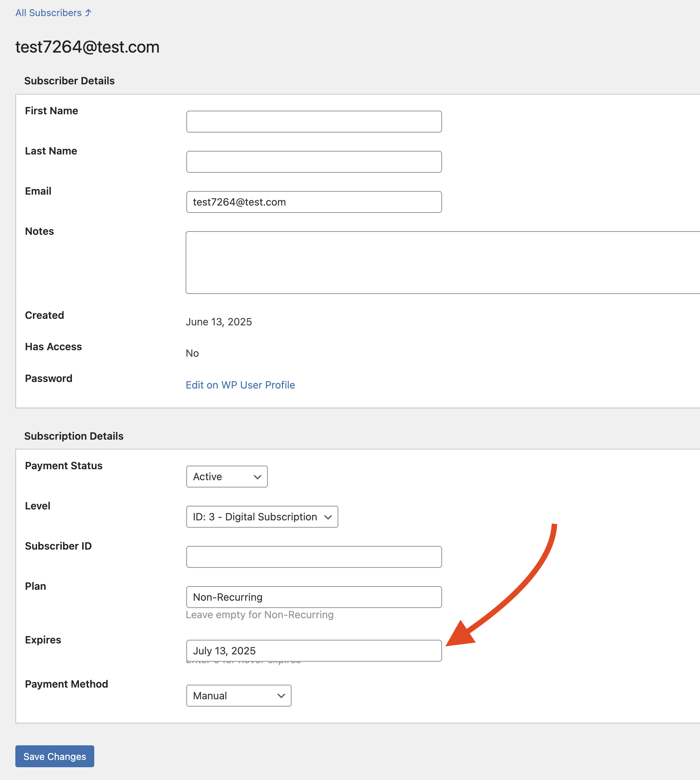Open Edit on WP User Profile link

[240, 385]
